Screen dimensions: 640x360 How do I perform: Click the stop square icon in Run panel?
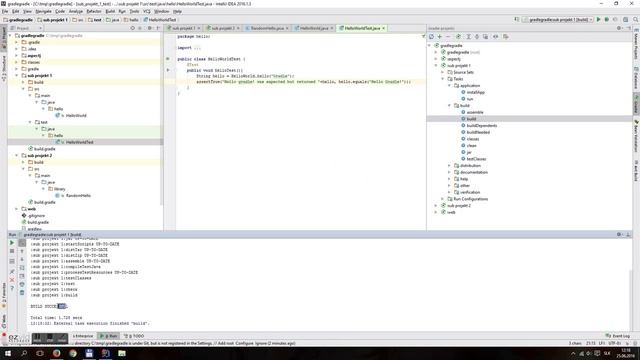[x=12, y=251]
